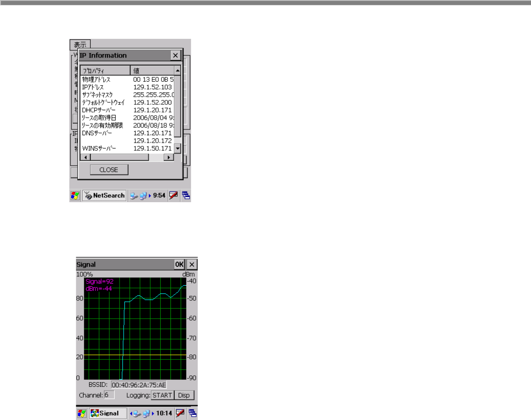The height and width of the screenshot is (420, 531).
Task: Open Start menu in NetSearch screen taskbar
Action: [x=75, y=195]
